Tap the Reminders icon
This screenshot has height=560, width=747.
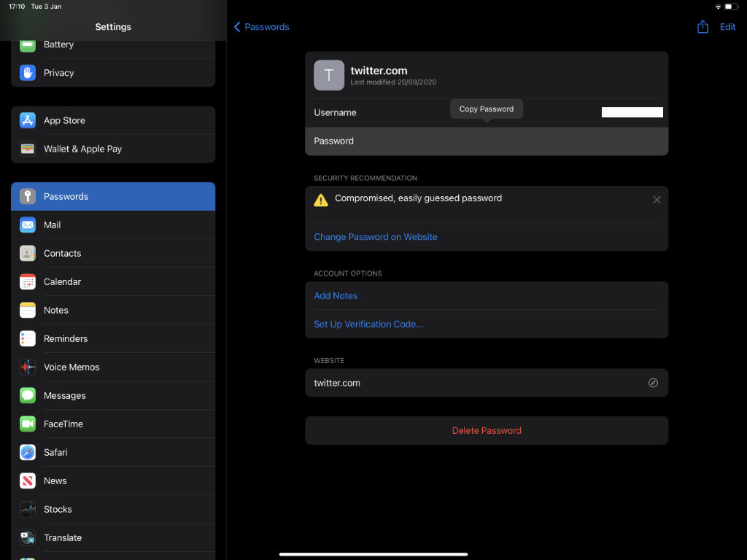tap(28, 338)
